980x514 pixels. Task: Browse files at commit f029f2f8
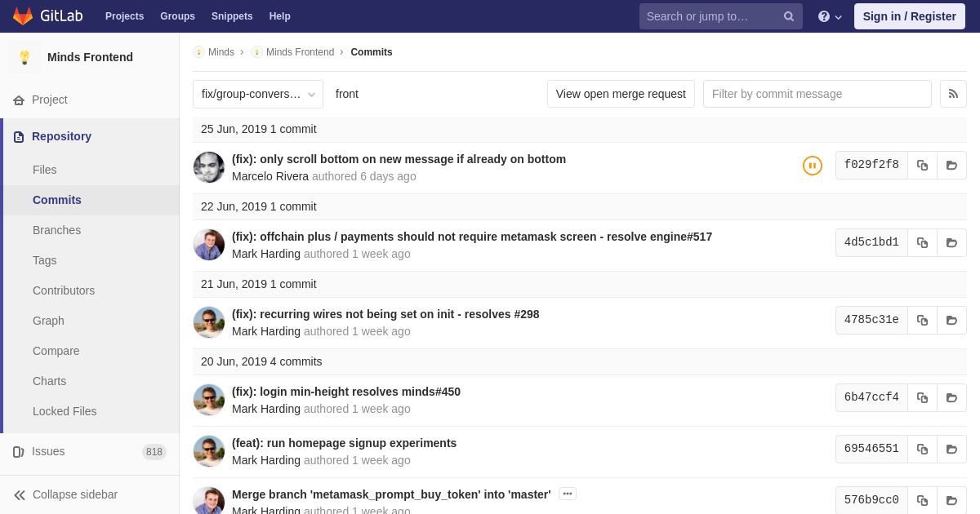951,166
